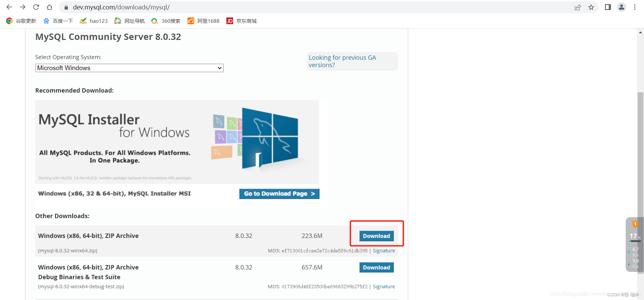The height and width of the screenshot is (300, 644).
Task: Click MD5 hash starting 0173906d
Action: (325, 287)
